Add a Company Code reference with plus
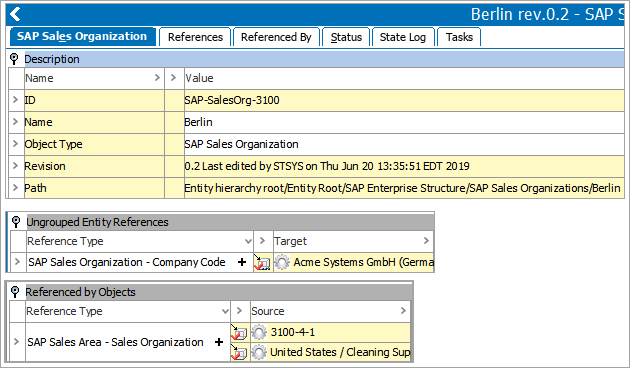Image resolution: width=630 pixels, height=368 pixels. (x=242, y=262)
